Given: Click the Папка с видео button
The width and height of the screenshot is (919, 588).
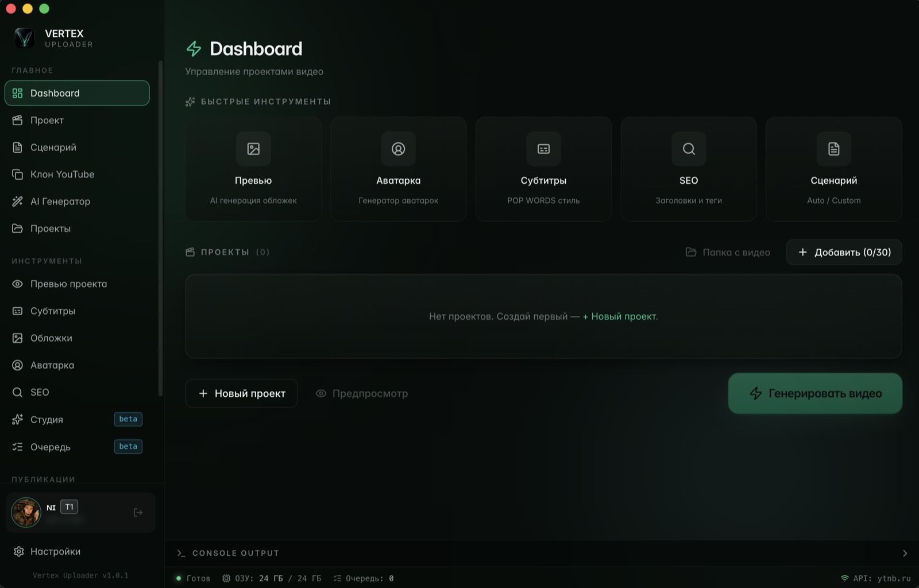Looking at the screenshot, I should 728,252.
